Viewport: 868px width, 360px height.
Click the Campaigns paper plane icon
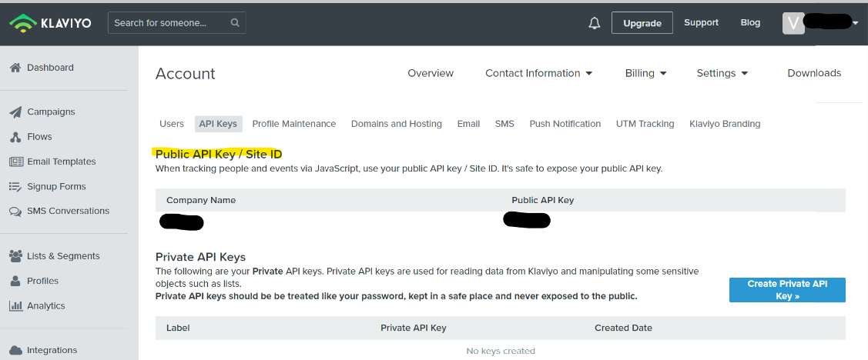(x=15, y=112)
